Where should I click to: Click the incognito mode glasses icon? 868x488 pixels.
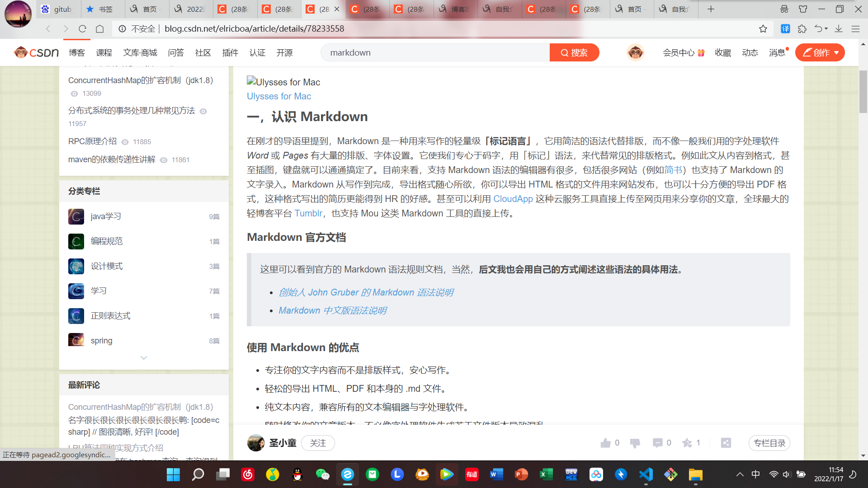point(784,9)
